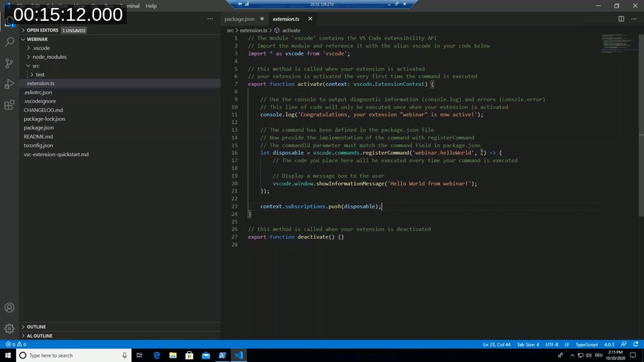Open the Terminal menu
This screenshot has width=644, height=362.
tap(129, 6)
